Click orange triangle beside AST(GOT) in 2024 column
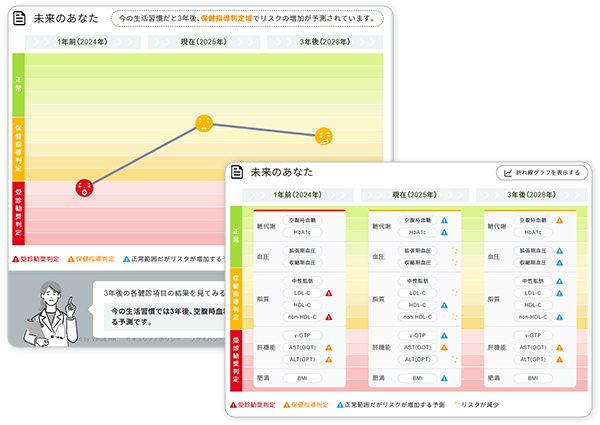 point(327,348)
